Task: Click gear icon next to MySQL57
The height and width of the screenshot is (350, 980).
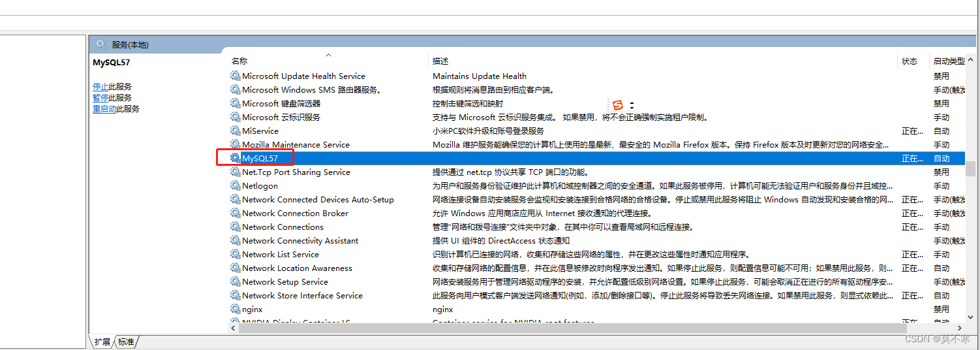Action: point(236,158)
